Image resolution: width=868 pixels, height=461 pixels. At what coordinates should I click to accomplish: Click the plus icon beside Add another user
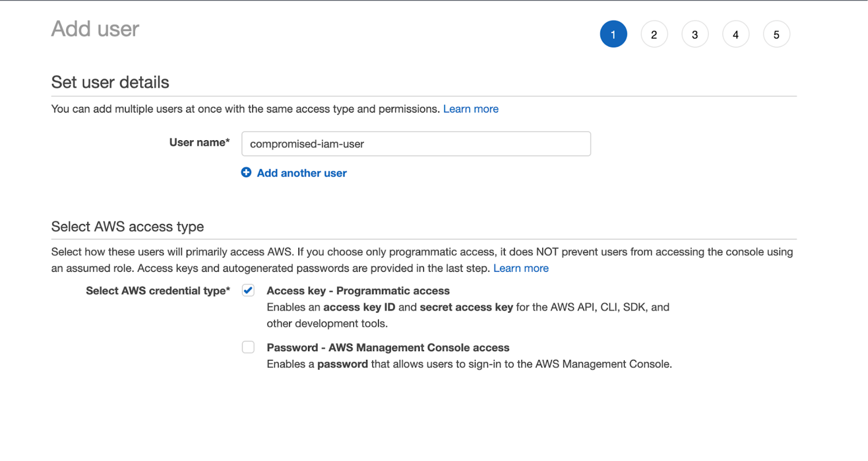[246, 172]
